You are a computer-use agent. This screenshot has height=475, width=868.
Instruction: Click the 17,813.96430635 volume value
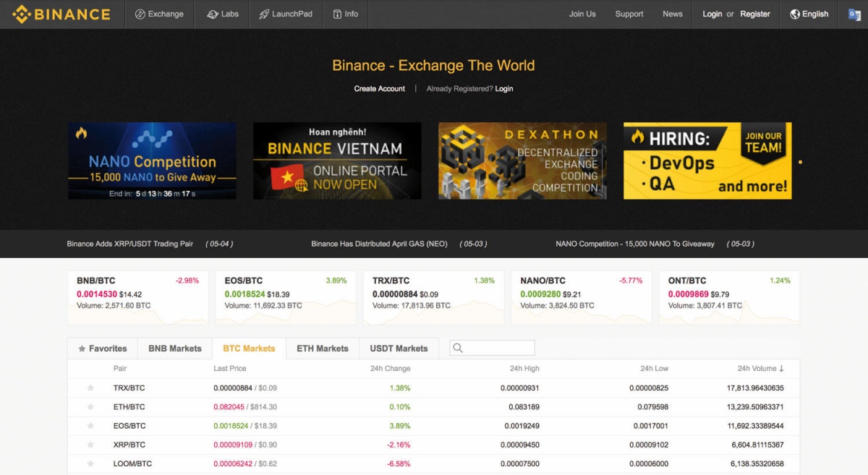(x=755, y=388)
